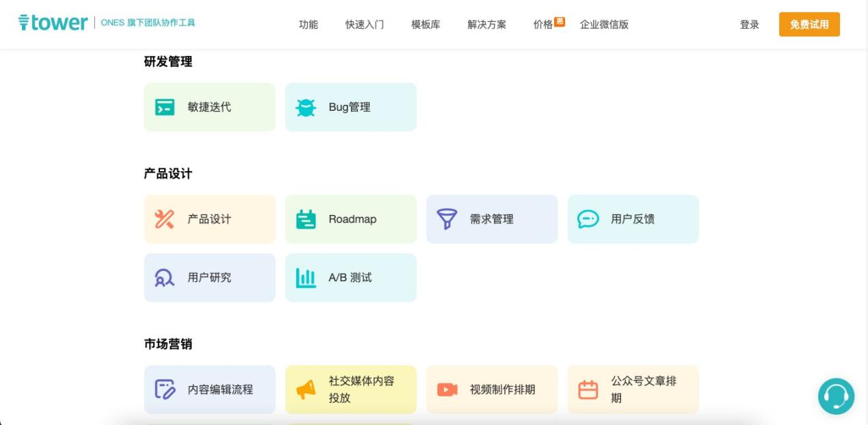The image size is (868, 425).
Task: Click the megaphone icon on 社交媒体内容投放 card
Action: pyautogui.click(x=306, y=389)
